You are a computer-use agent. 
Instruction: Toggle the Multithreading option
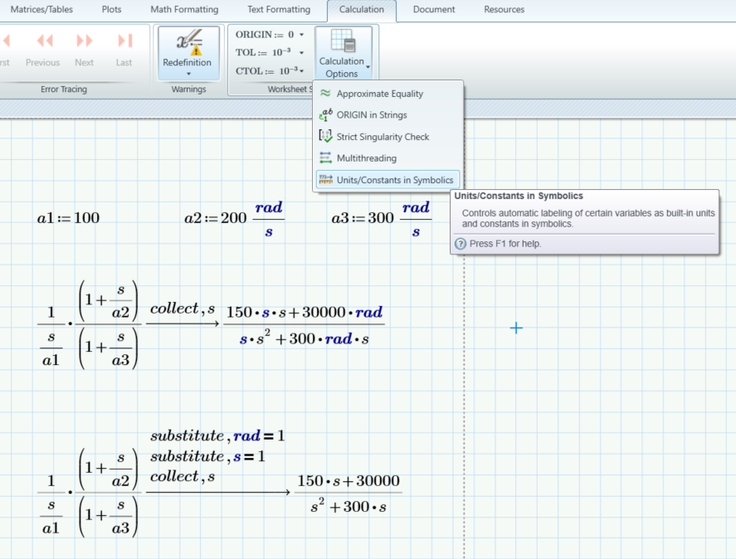[366, 158]
